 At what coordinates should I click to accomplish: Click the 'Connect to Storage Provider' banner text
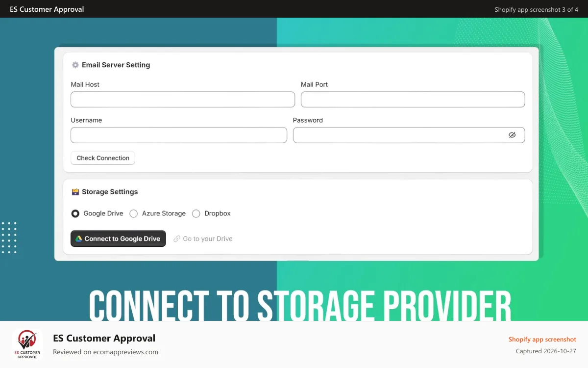point(300,306)
